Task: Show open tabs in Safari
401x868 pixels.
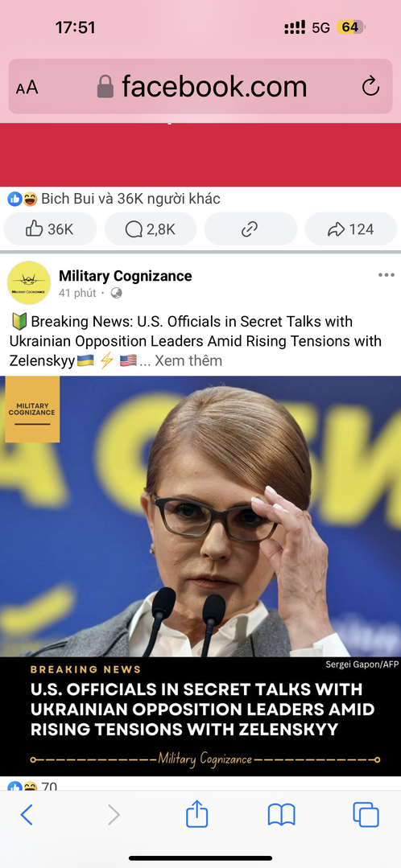Action: tap(366, 815)
